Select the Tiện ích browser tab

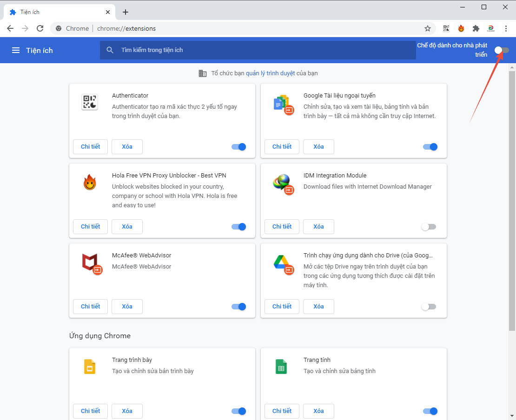59,12
